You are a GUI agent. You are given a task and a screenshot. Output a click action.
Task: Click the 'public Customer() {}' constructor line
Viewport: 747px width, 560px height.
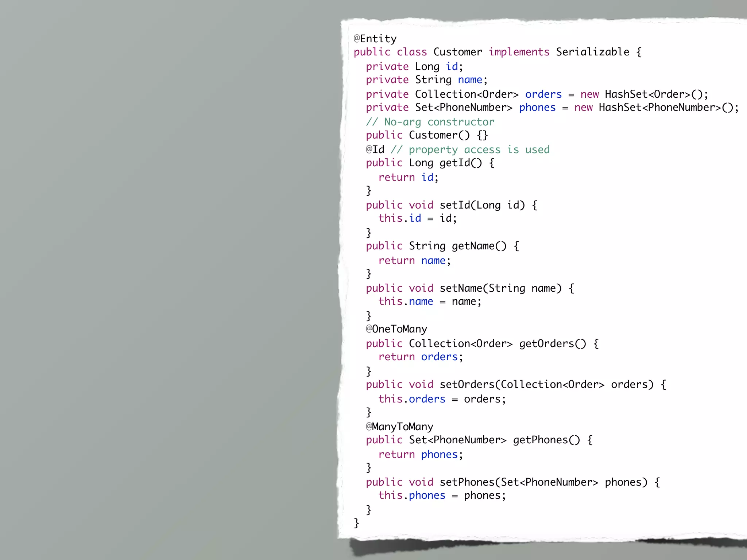pos(427,135)
